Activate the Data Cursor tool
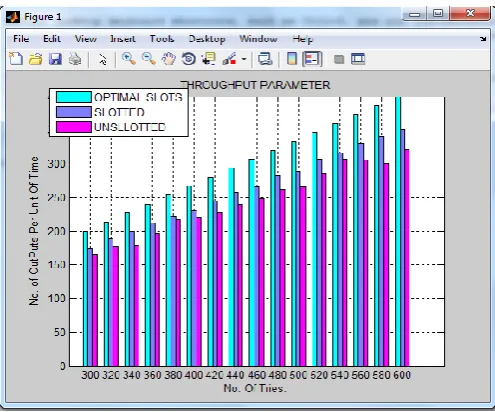This screenshot has height=412, width=495. [209, 59]
